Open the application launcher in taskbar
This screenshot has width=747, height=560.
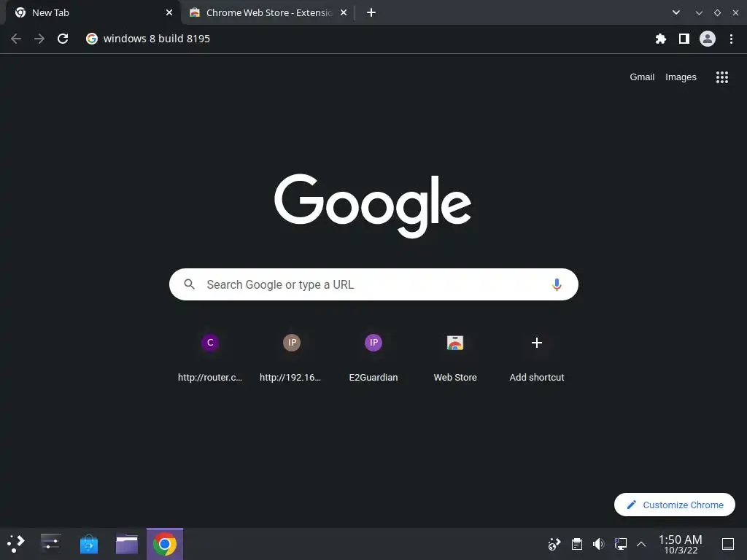point(16,544)
